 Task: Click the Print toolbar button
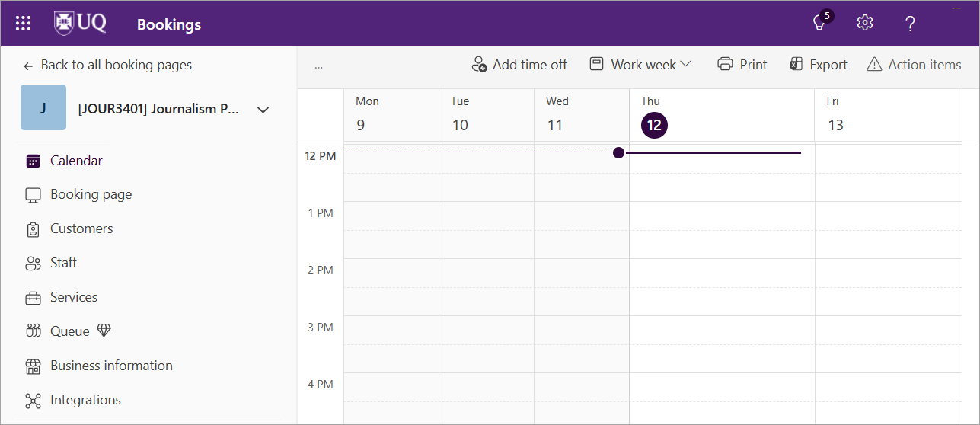[742, 65]
